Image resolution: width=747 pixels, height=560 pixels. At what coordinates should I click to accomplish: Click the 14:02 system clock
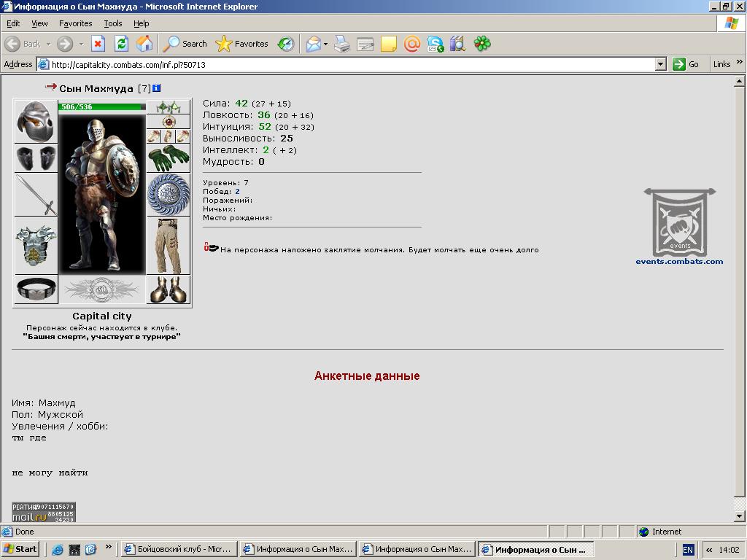tap(729, 550)
